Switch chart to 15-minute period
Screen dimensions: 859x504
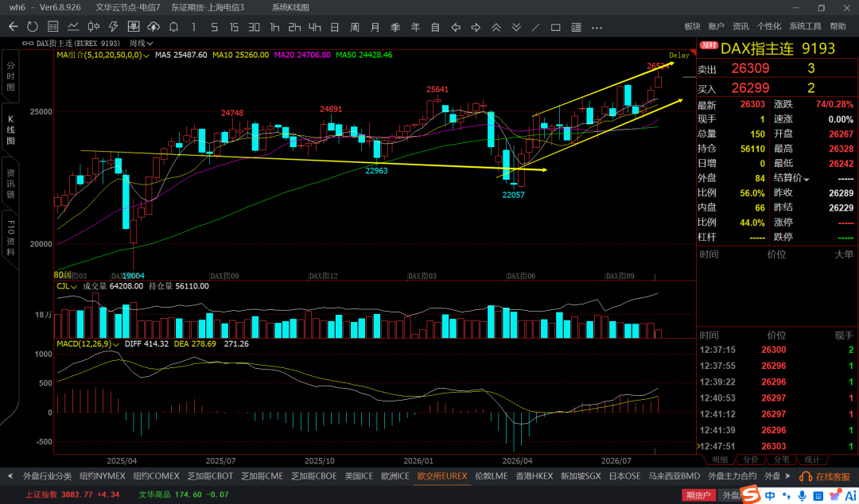[x=234, y=27]
